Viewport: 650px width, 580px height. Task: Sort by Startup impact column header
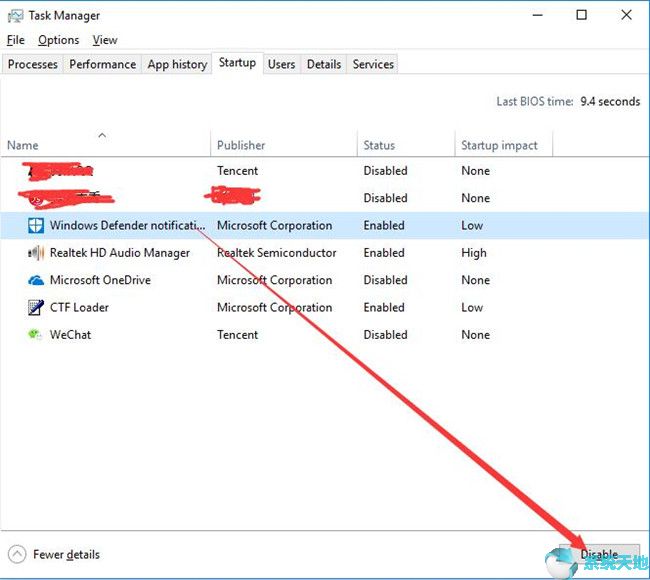[x=499, y=145]
